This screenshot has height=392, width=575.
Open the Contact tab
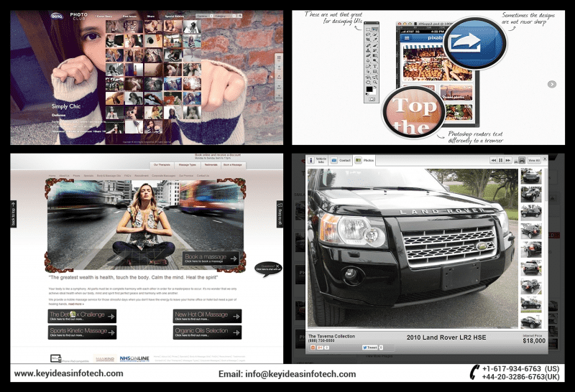click(341, 161)
